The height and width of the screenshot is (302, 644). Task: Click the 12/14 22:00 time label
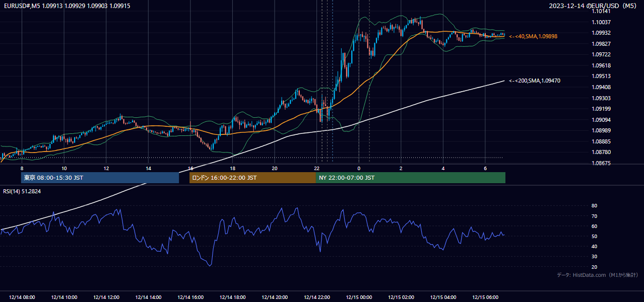point(317,297)
